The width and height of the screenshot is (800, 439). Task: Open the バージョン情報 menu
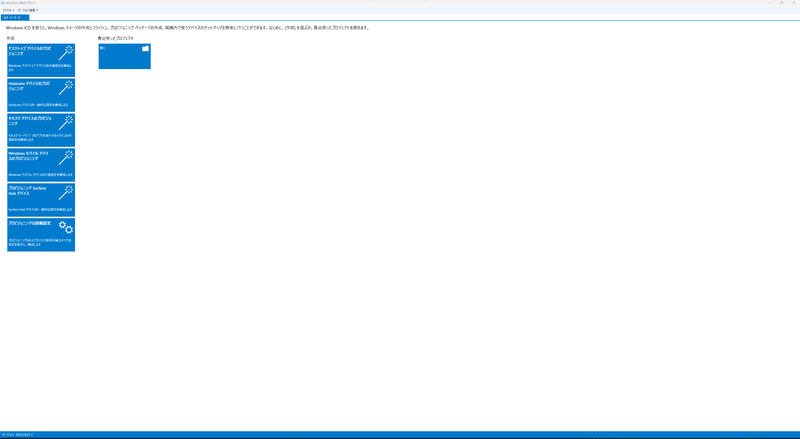pyautogui.click(x=28, y=10)
